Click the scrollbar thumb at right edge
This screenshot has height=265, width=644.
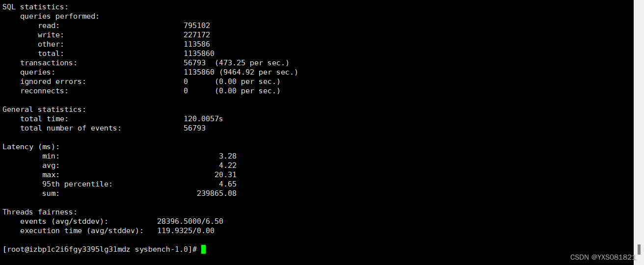point(639,249)
